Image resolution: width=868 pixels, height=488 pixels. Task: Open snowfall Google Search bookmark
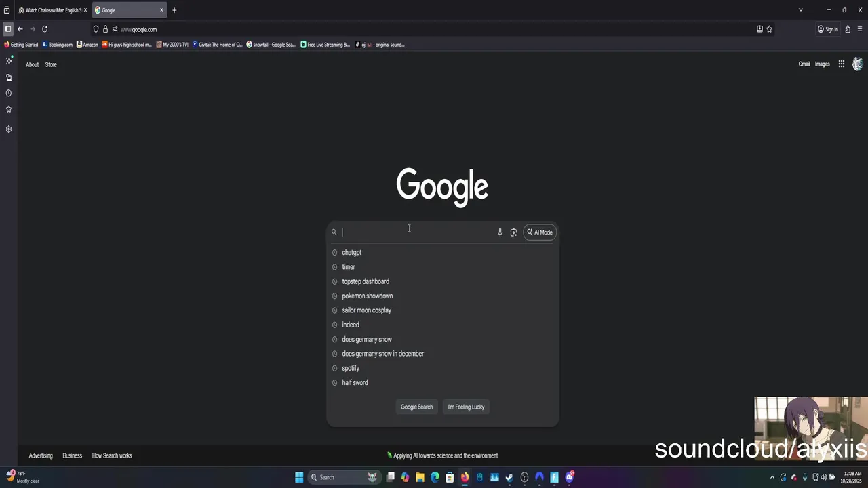point(271,45)
